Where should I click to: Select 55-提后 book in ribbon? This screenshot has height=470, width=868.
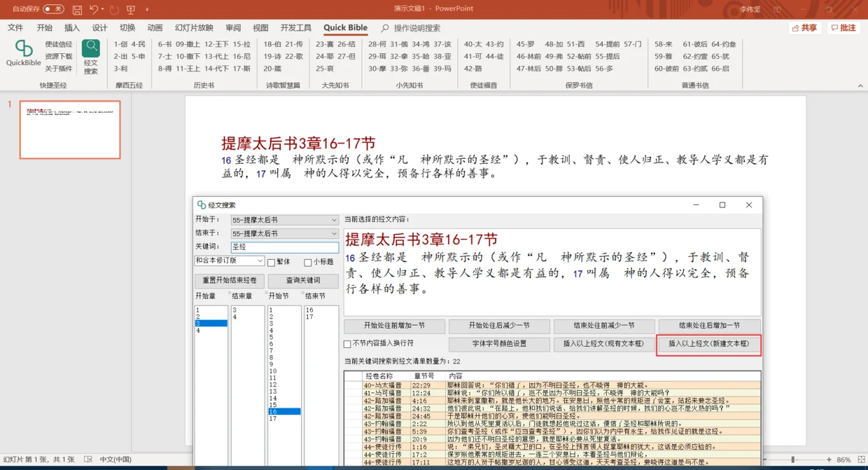tap(608, 57)
